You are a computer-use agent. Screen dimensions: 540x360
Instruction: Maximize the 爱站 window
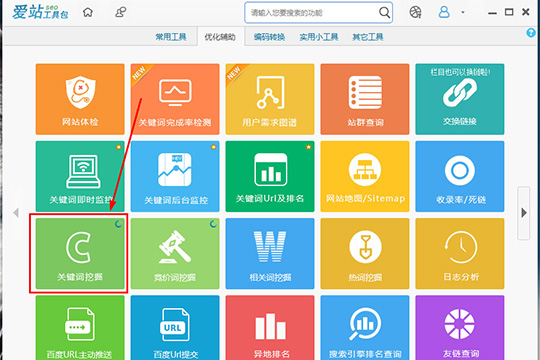[x=509, y=12]
